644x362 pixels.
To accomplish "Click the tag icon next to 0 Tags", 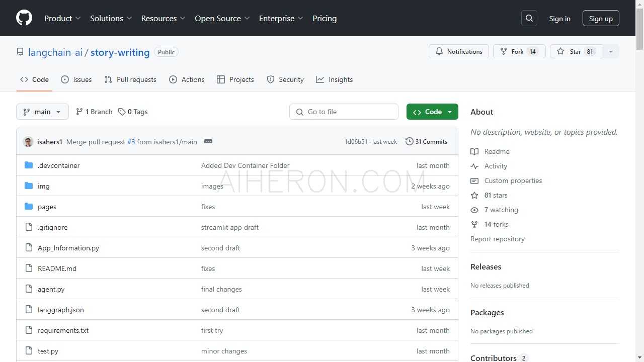I will tap(122, 112).
